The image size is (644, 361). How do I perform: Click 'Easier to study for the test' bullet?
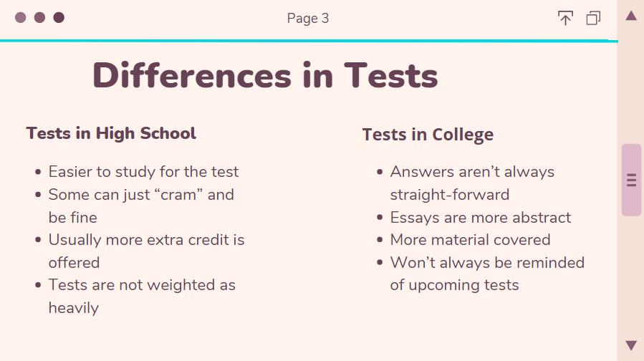pos(143,172)
